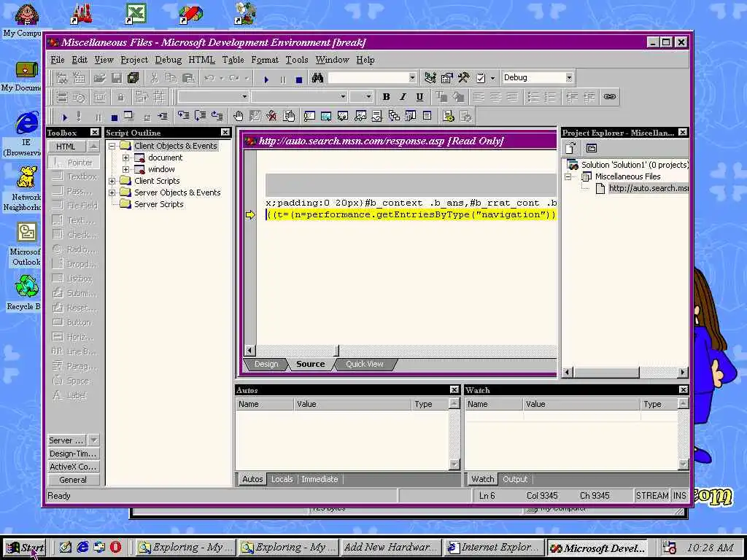
Task: Switch to Internet Explorer taskbar button
Action: 494,548
